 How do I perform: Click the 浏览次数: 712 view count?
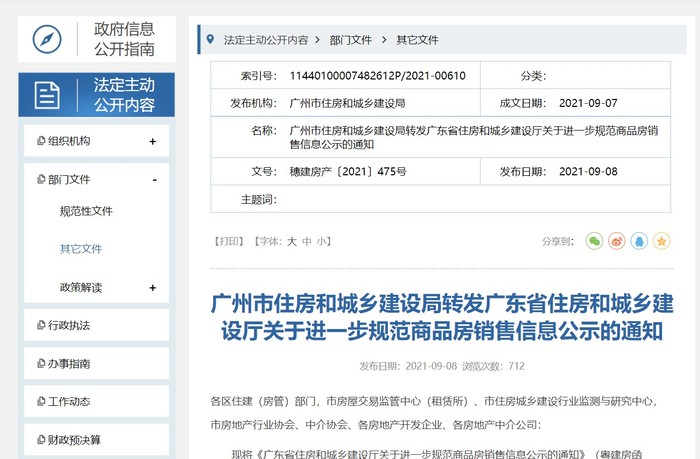click(493, 366)
